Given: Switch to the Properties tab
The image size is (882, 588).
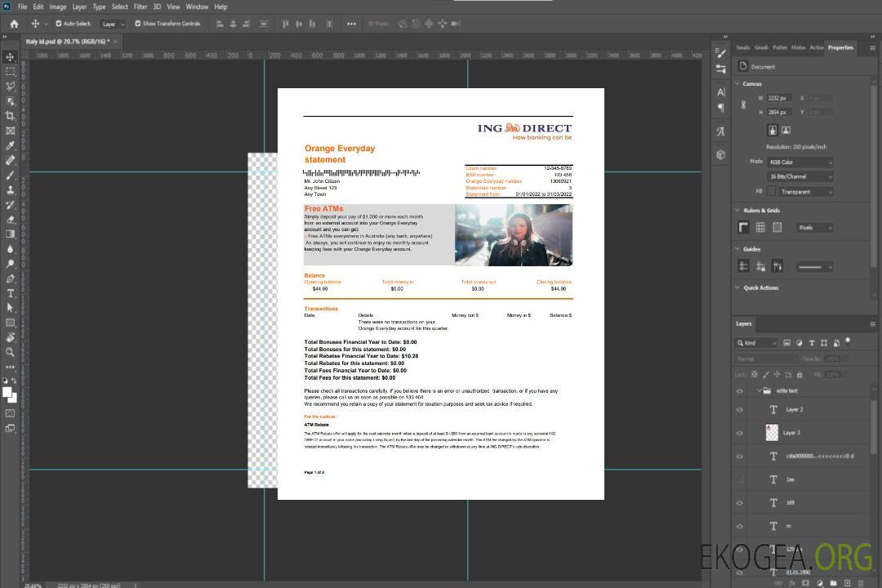Looking at the screenshot, I should pyautogui.click(x=840, y=48).
